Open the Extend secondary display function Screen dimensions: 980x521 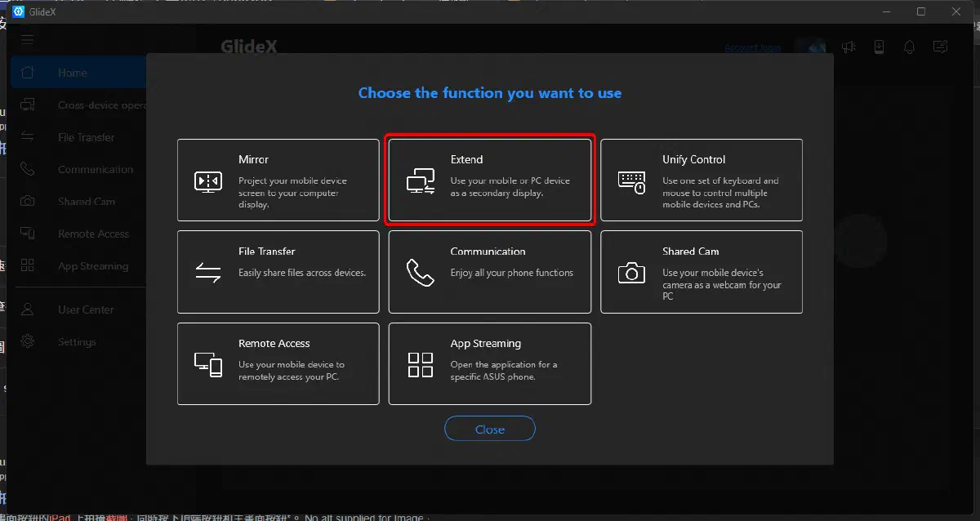(x=489, y=180)
